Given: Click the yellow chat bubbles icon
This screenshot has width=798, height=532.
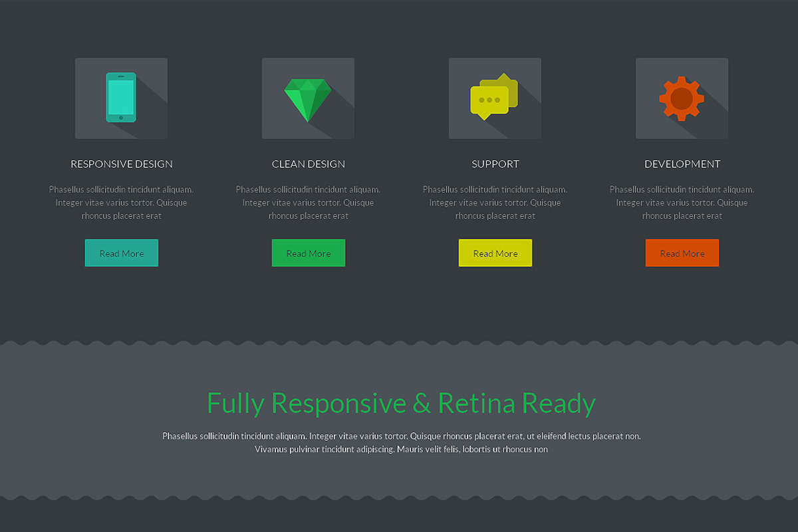Looking at the screenshot, I should click(494, 97).
